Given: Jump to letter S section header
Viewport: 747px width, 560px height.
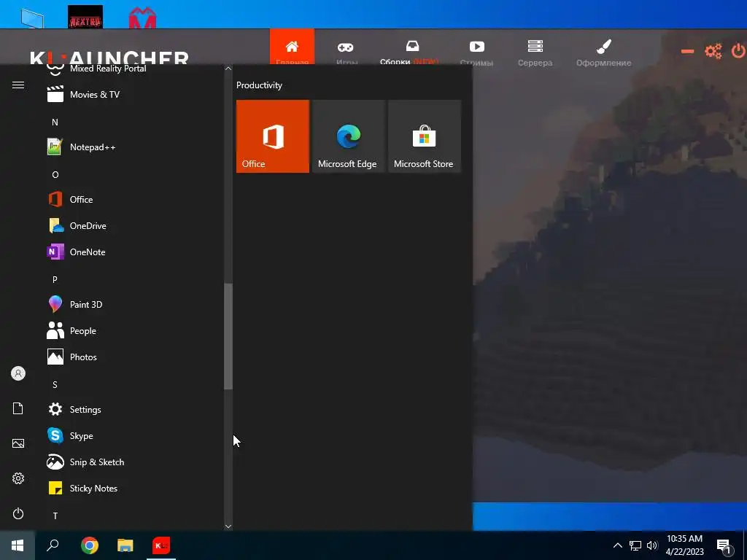Looking at the screenshot, I should pyautogui.click(x=55, y=385).
